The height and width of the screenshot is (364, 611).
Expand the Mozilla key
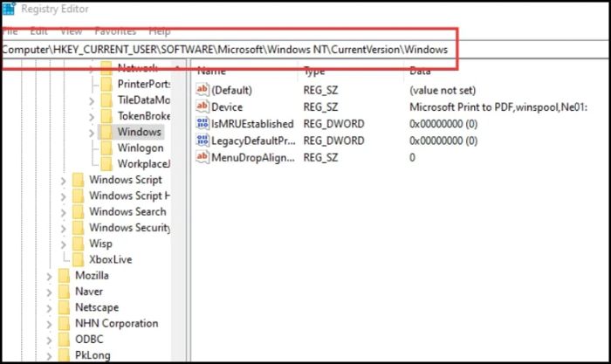point(49,276)
